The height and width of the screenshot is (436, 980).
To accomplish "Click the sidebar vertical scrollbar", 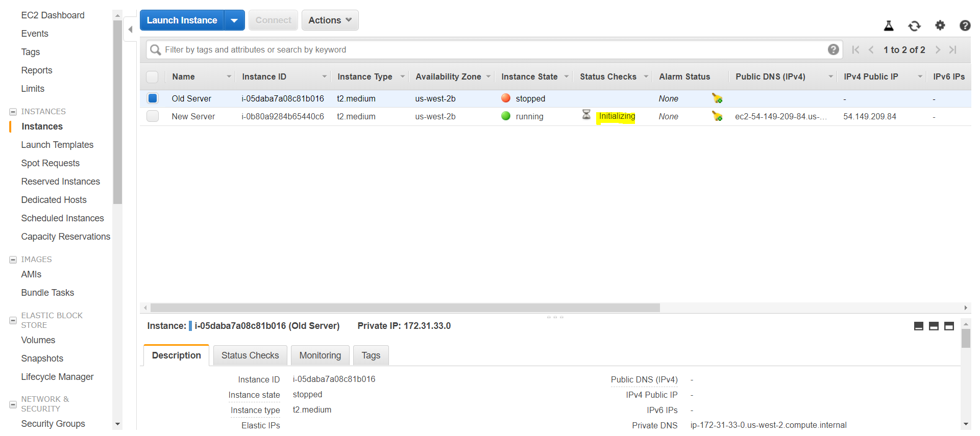I will click(117, 112).
